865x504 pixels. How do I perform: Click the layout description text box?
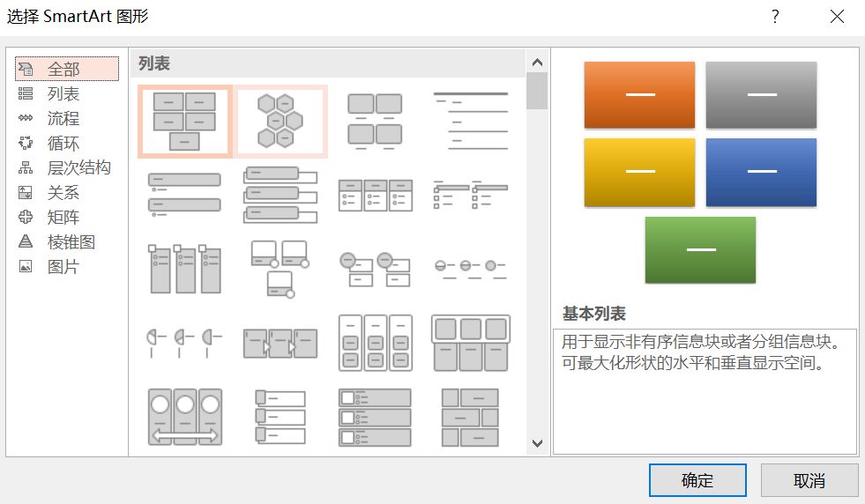[x=705, y=391]
